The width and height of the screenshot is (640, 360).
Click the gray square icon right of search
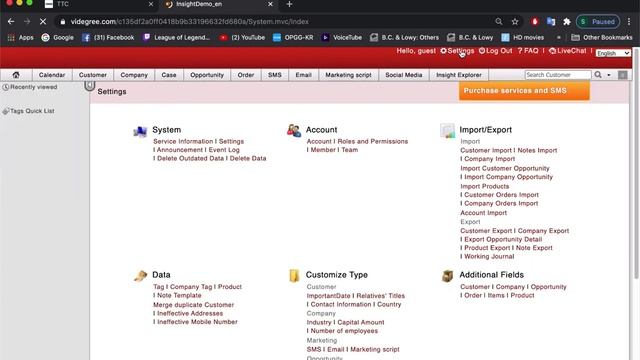click(622, 75)
